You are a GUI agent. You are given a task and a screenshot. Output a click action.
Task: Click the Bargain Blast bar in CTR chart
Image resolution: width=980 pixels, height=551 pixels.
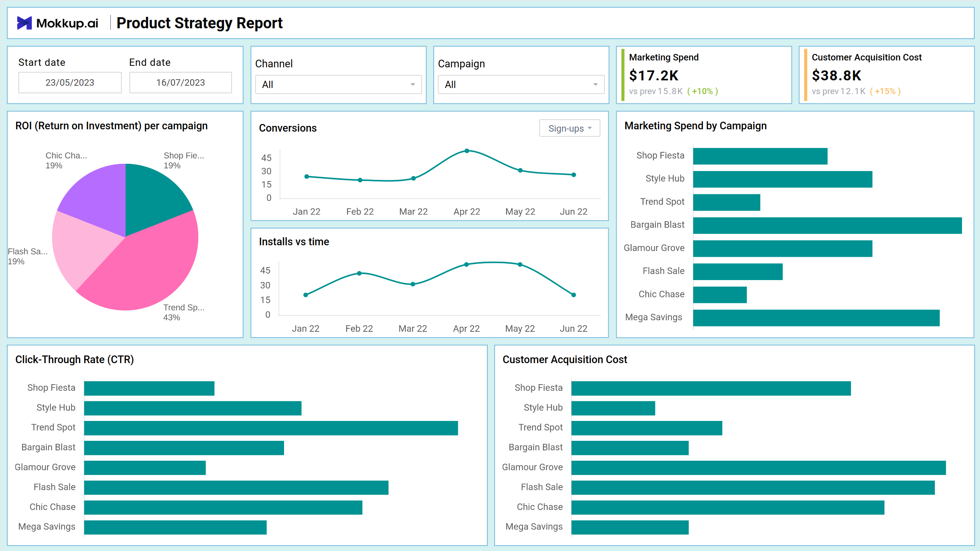pos(184,448)
